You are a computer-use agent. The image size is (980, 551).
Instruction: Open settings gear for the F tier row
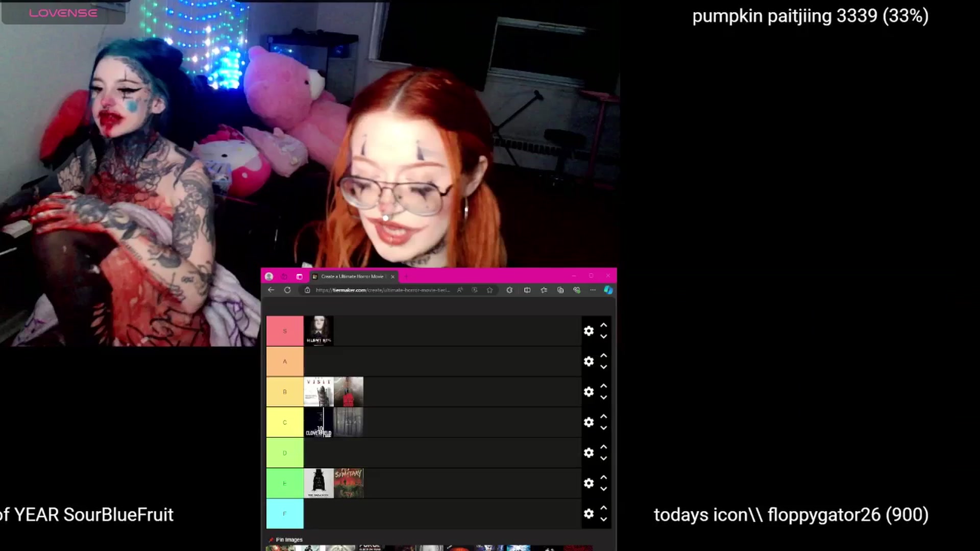(x=589, y=514)
